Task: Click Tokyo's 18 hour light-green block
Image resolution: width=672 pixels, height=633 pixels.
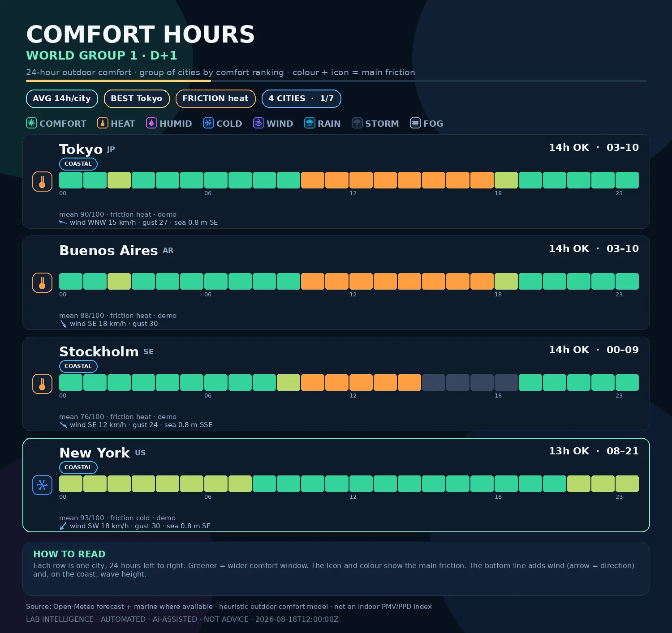Action: 506,180
